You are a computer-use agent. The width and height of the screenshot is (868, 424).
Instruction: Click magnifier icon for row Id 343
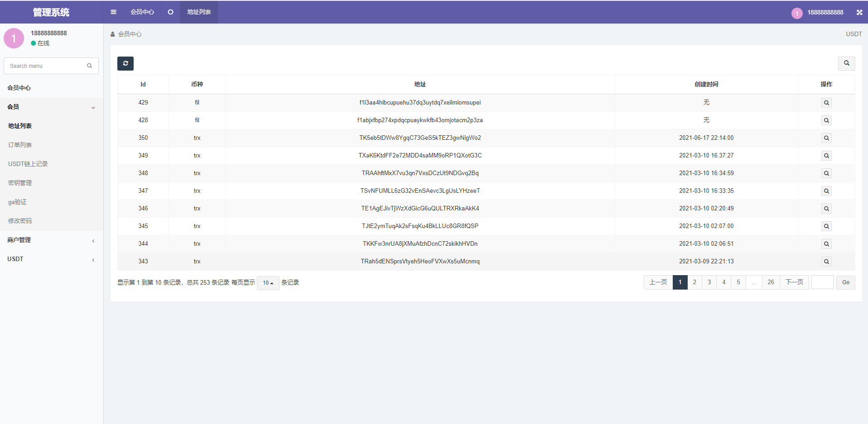tap(826, 262)
